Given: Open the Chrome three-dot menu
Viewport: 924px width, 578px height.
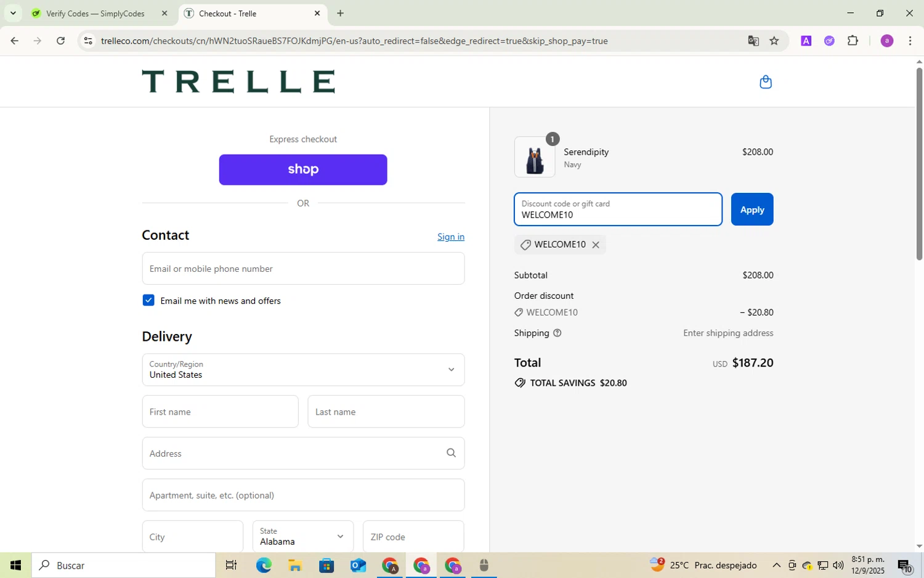Looking at the screenshot, I should (910, 41).
